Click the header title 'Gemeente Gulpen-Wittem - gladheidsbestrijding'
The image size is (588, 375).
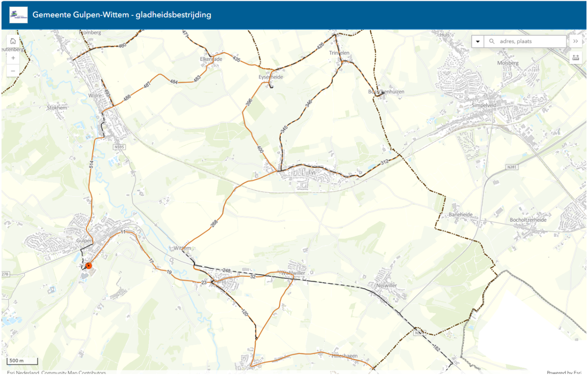(122, 15)
